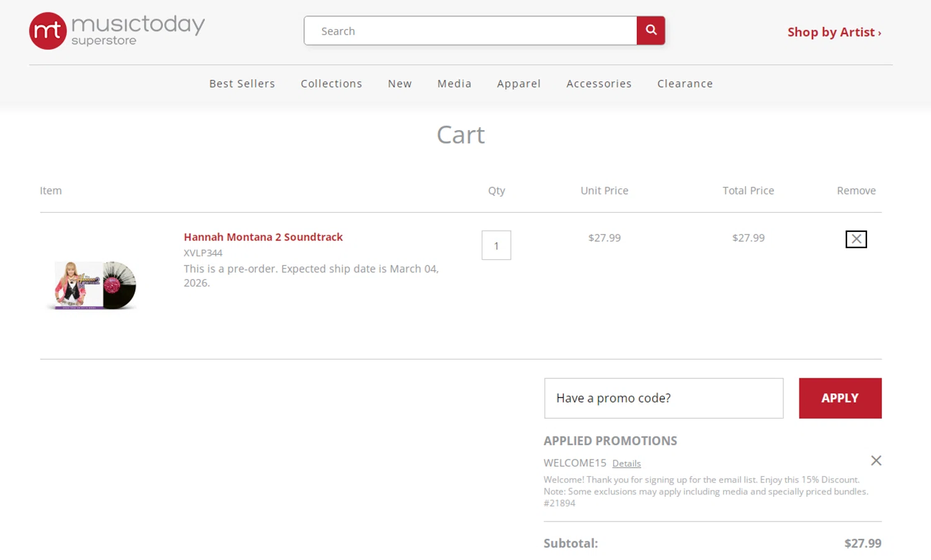Browse the New section
Screen dimensions: 931x560
(x=400, y=84)
